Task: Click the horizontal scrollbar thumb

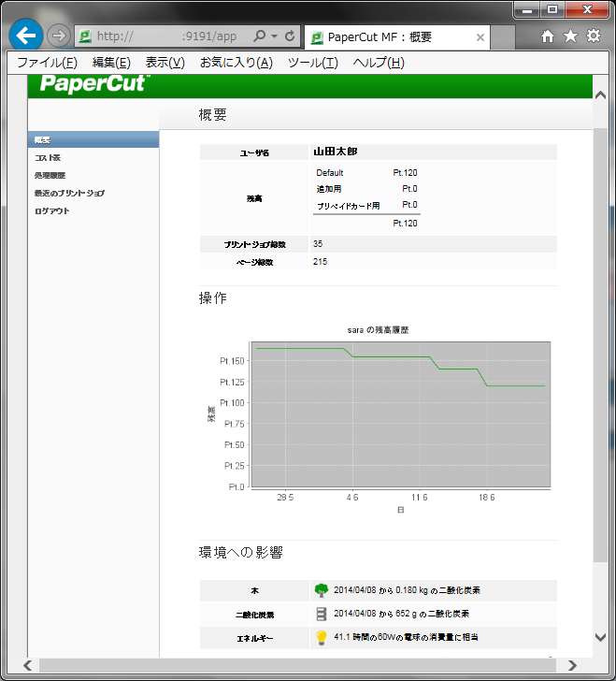Action: pos(297,665)
